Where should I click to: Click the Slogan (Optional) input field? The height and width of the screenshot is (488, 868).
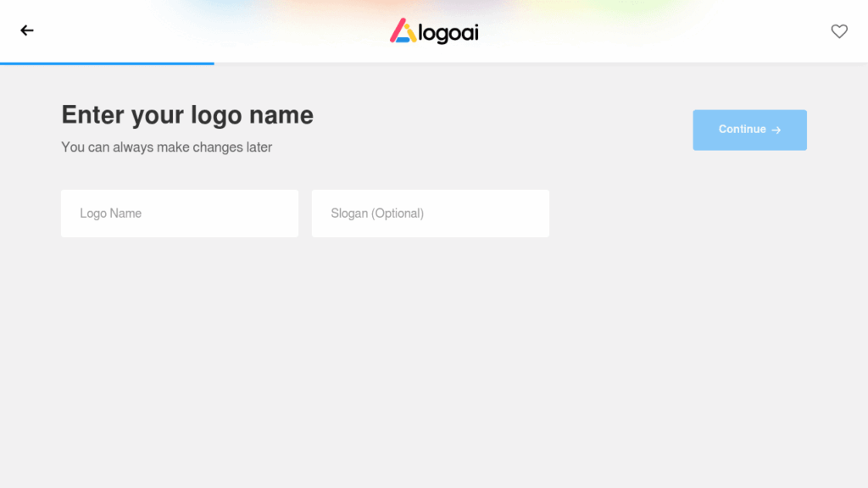tap(430, 213)
